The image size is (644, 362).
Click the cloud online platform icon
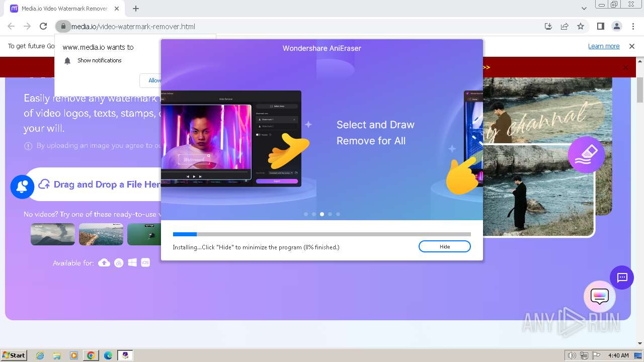click(104, 262)
